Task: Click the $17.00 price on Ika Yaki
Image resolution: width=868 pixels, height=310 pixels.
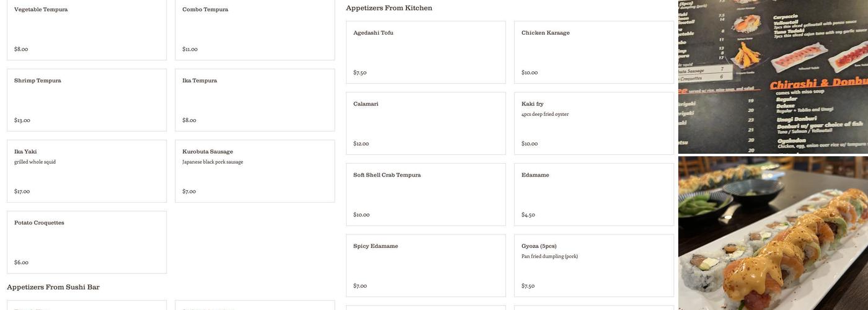Action: tap(22, 192)
